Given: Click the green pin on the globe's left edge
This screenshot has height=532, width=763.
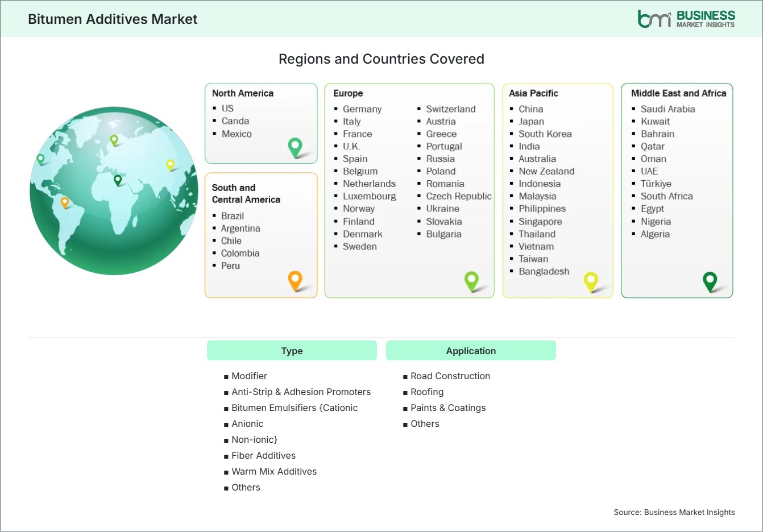Looking at the screenshot, I should pos(40,159).
